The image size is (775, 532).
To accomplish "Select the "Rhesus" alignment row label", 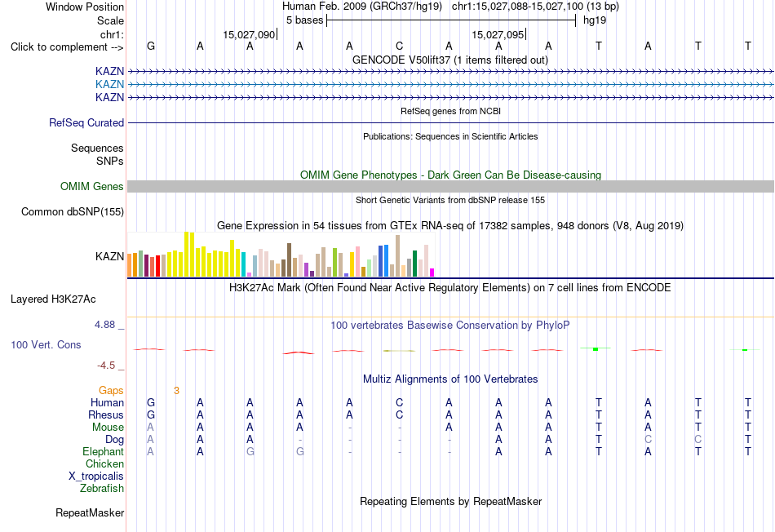I will pos(106,415).
